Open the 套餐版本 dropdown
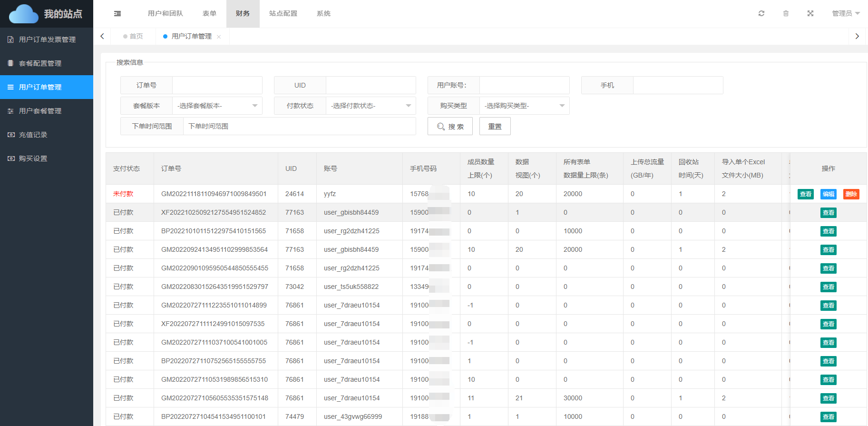The width and height of the screenshot is (868, 426). 217,106
